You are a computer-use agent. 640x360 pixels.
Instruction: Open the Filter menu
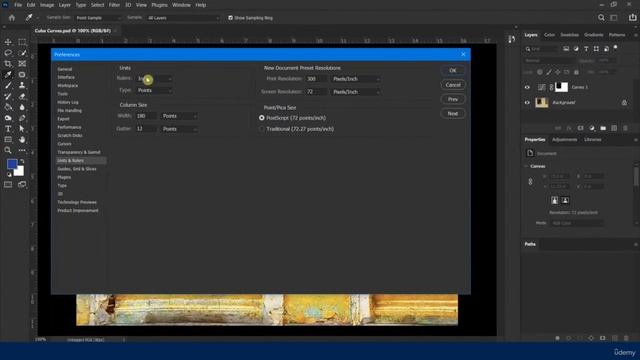[114, 5]
